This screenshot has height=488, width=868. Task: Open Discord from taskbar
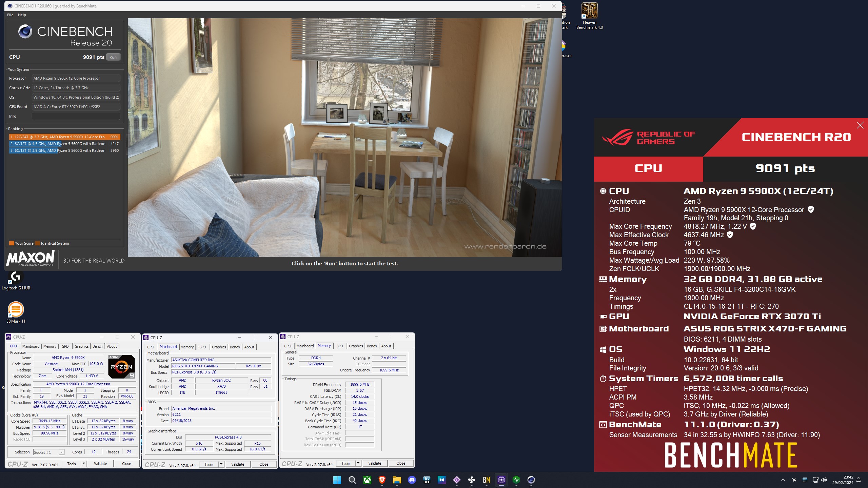[x=412, y=480]
